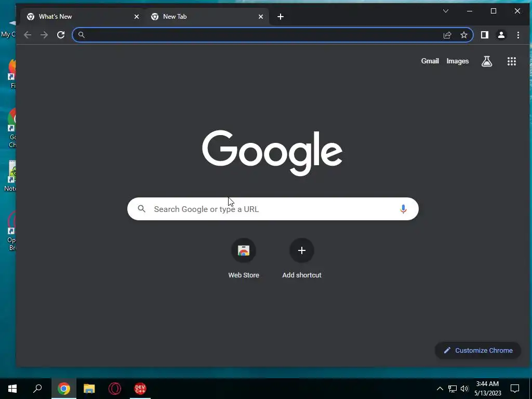Switch to the What's New tab
The width and height of the screenshot is (532, 399).
pos(83,17)
